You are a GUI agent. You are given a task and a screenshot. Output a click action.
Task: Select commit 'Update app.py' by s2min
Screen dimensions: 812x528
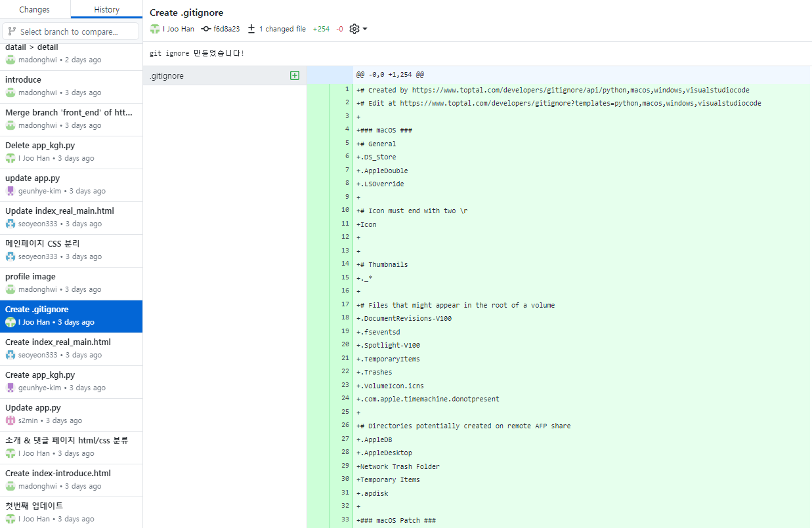pos(71,415)
